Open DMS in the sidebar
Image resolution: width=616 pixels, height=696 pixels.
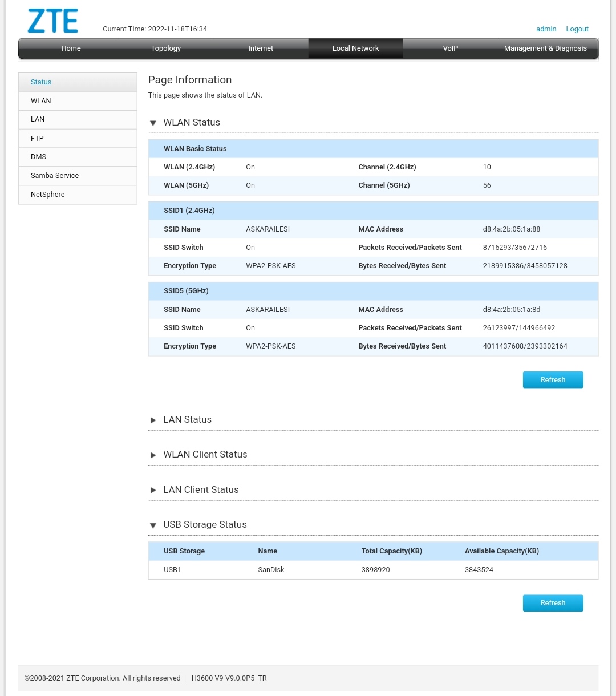(78, 157)
